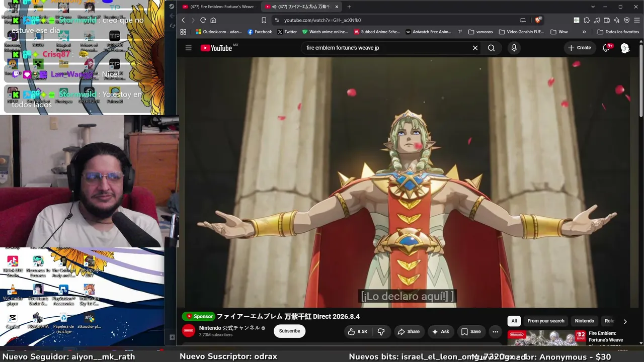Show more filter chips with the arrow

click(x=625, y=321)
